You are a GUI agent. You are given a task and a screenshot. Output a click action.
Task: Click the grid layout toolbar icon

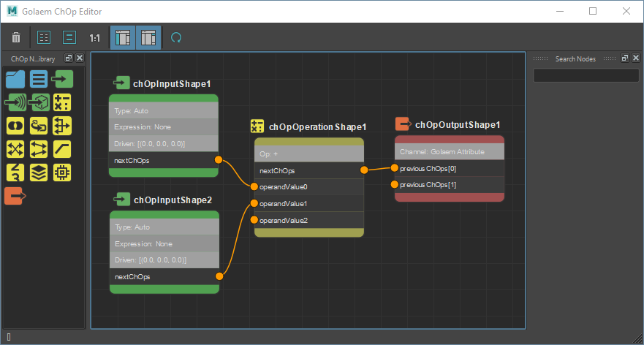[44, 38]
